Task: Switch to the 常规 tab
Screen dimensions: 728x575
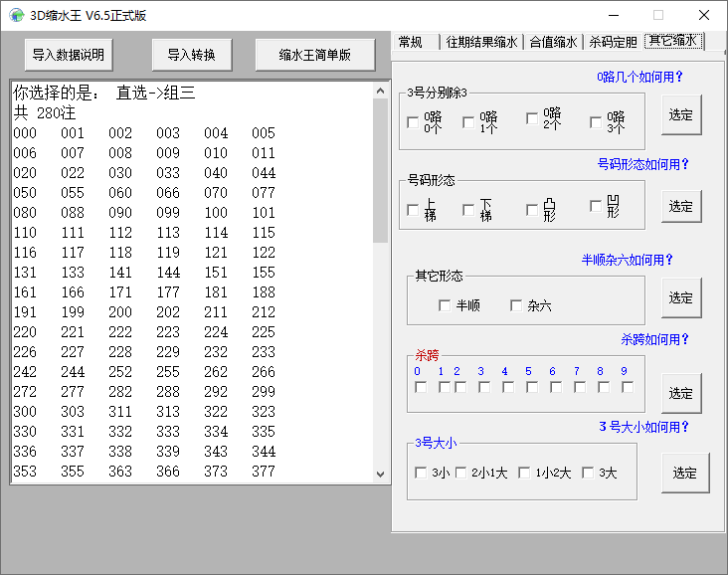Action: 416,42
